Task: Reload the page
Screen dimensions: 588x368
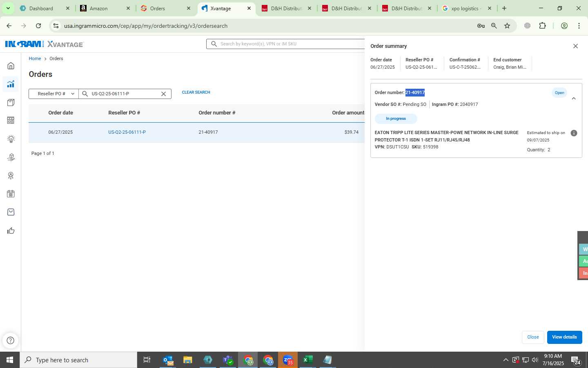Action: pos(38,26)
